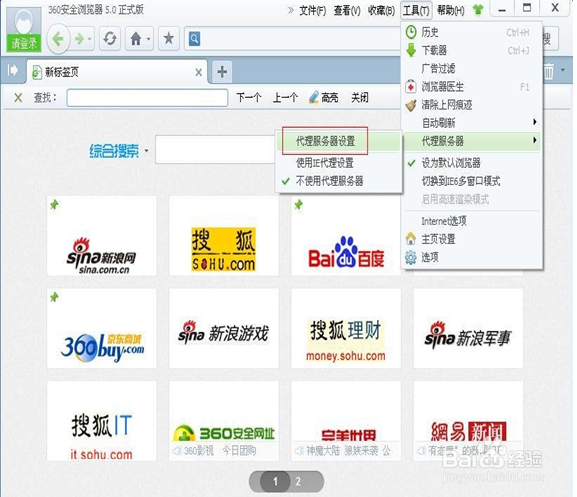Click 下一个 find next button
Screen dimensions: 577x497
249,97
